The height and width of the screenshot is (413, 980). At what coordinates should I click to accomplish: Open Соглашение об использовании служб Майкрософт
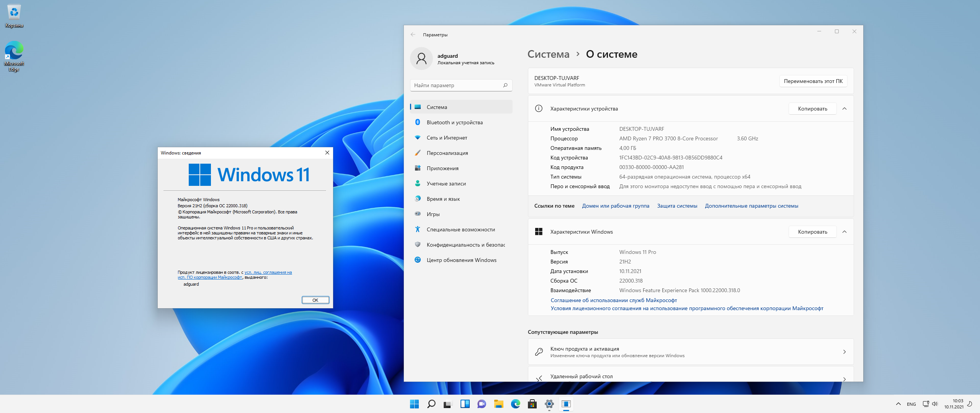[x=614, y=300]
